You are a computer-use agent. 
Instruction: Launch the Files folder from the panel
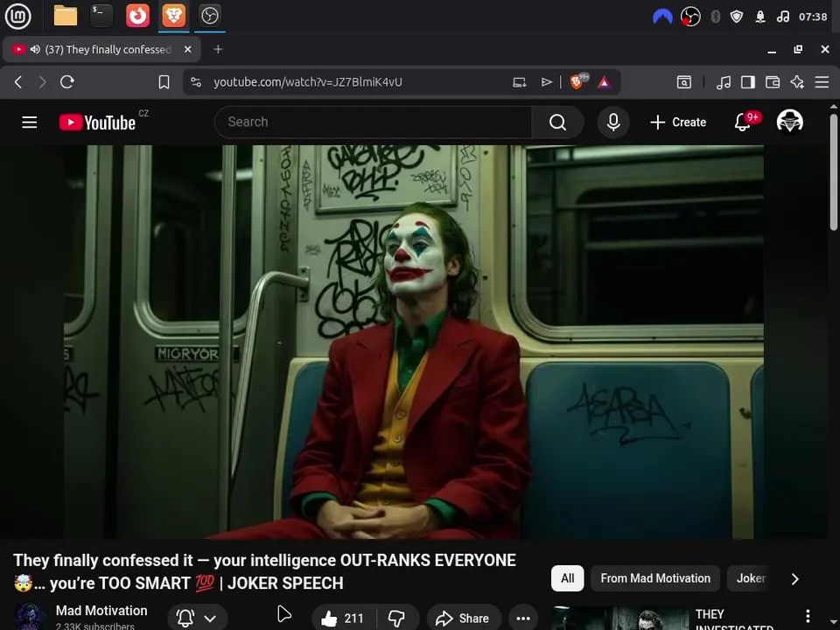pos(66,16)
